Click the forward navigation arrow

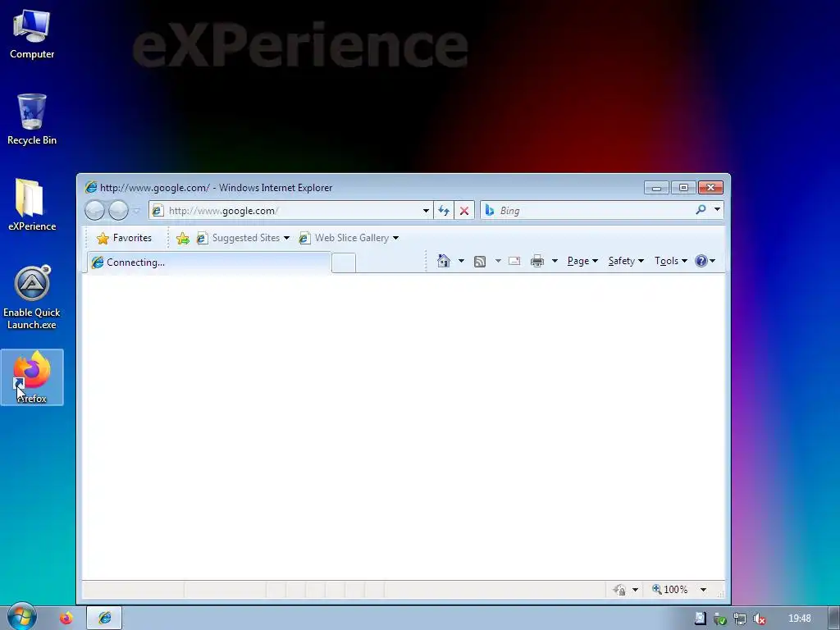pos(118,210)
